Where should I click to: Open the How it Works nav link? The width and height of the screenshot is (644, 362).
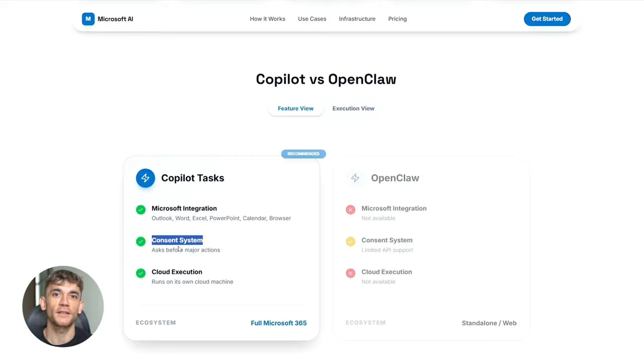pos(268,19)
